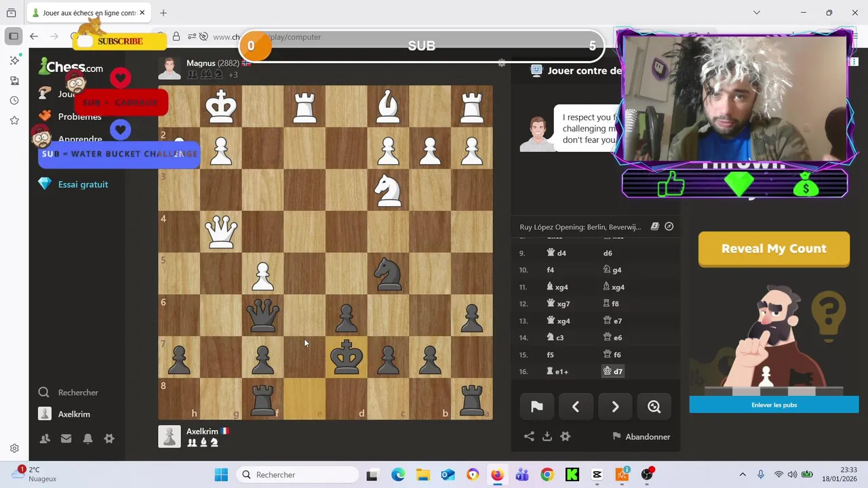Viewport: 868px width, 488px height.
Task: Open chess.com sidebar settings gear
Action: (109, 439)
